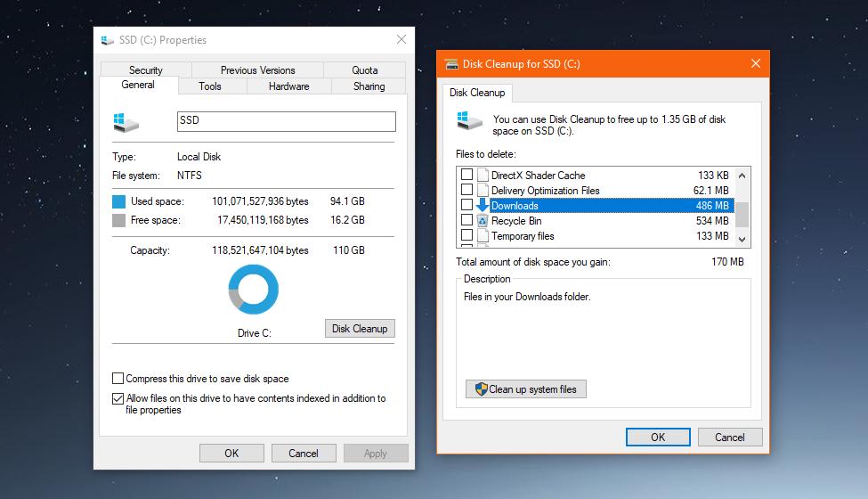Click OK in the Disk Cleanup window
The height and width of the screenshot is (499, 868).
(x=658, y=437)
